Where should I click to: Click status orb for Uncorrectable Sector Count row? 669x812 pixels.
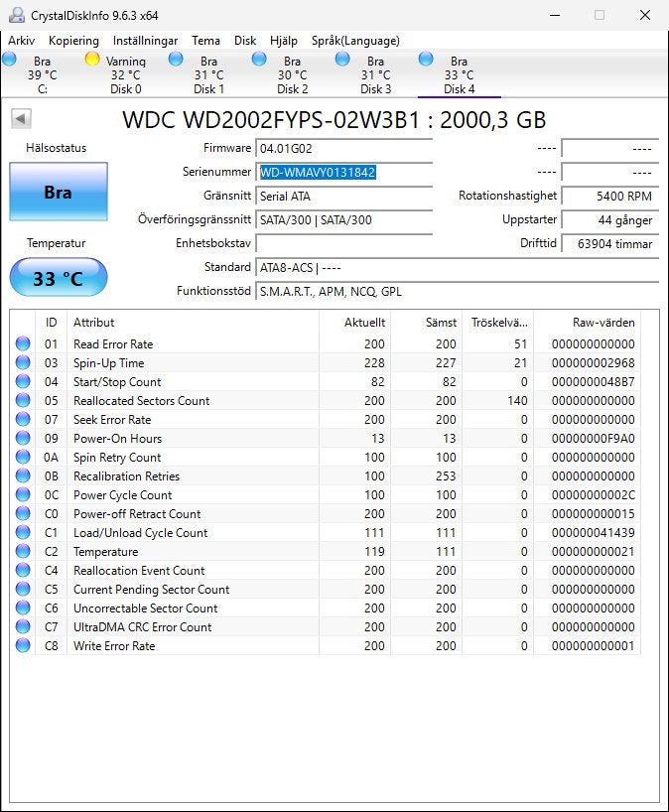[x=23, y=608]
